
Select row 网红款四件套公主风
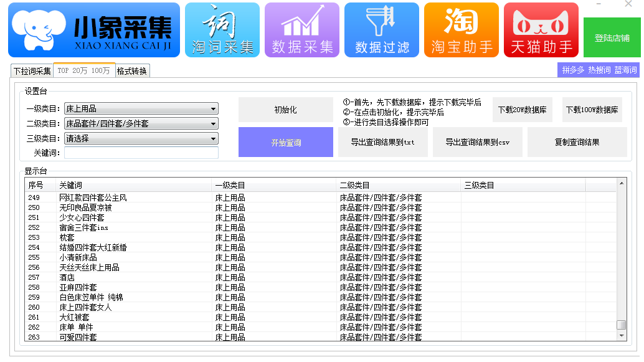click(320, 198)
